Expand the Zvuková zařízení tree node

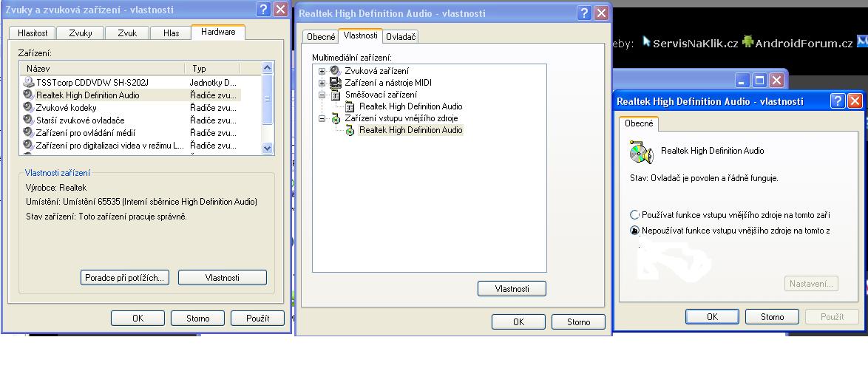click(x=322, y=71)
